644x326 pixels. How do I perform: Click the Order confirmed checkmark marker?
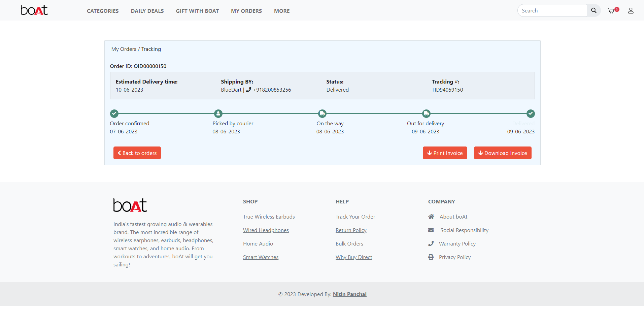pyautogui.click(x=114, y=113)
